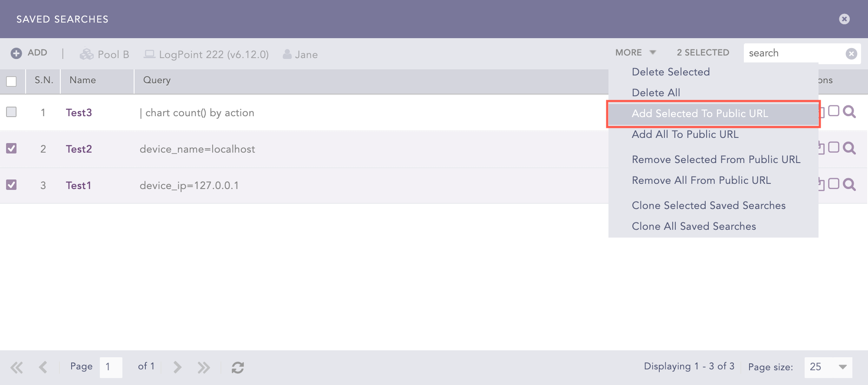The height and width of the screenshot is (385, 868).
Task: Select Remove All From Public URL
Action: 701,180
